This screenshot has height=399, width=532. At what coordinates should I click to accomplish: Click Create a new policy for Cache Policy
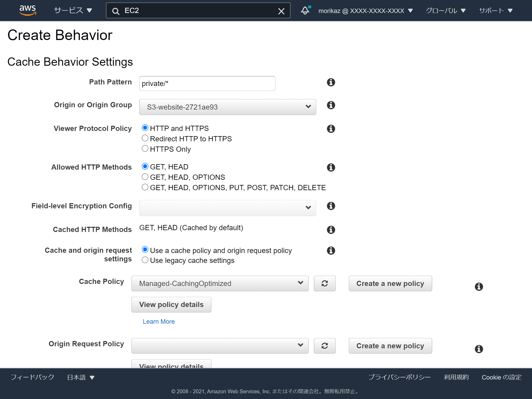tap(390, 283)
